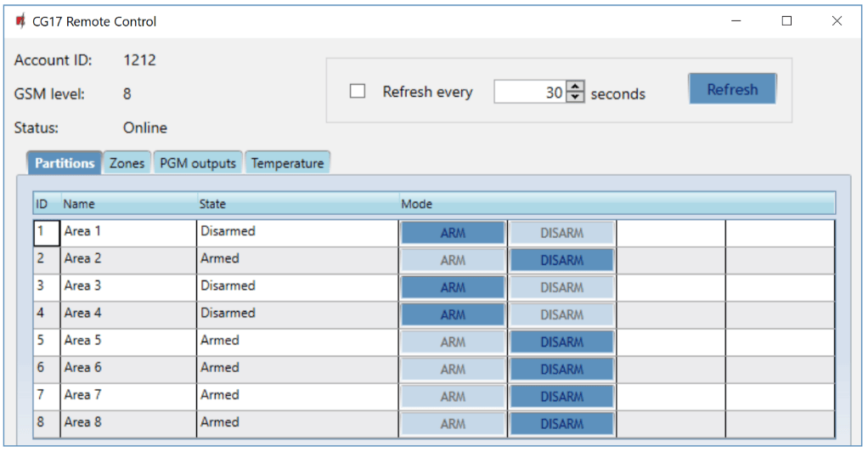Click the CG17 app icon in title bar

(20, 21)
